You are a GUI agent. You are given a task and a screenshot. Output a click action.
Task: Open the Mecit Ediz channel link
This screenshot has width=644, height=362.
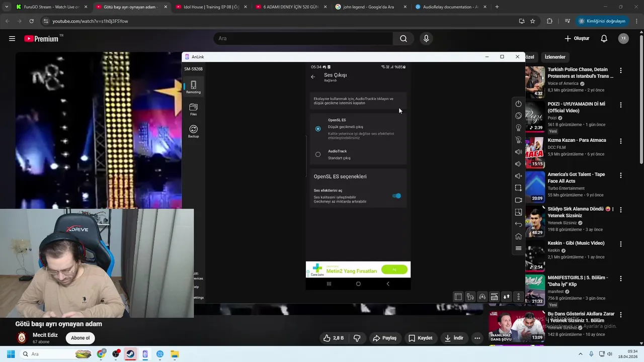coord(45,335)
